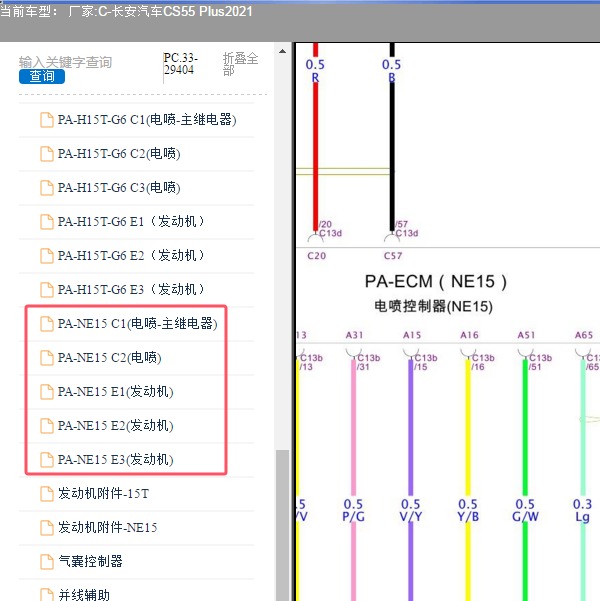
Task: Click document icon beside 气囊控制器
Action: point(47,562)
